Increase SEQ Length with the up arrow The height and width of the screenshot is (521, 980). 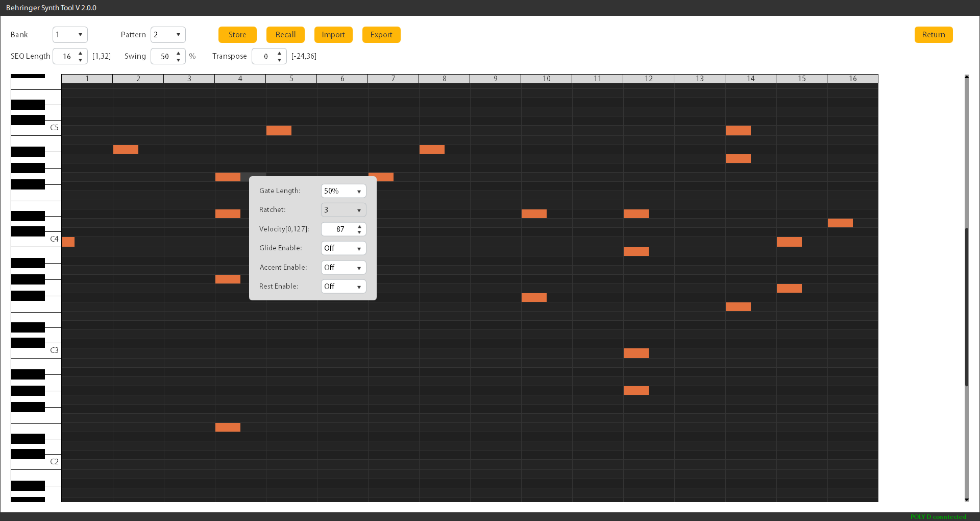pyautogui.click(x=80, y=53)
